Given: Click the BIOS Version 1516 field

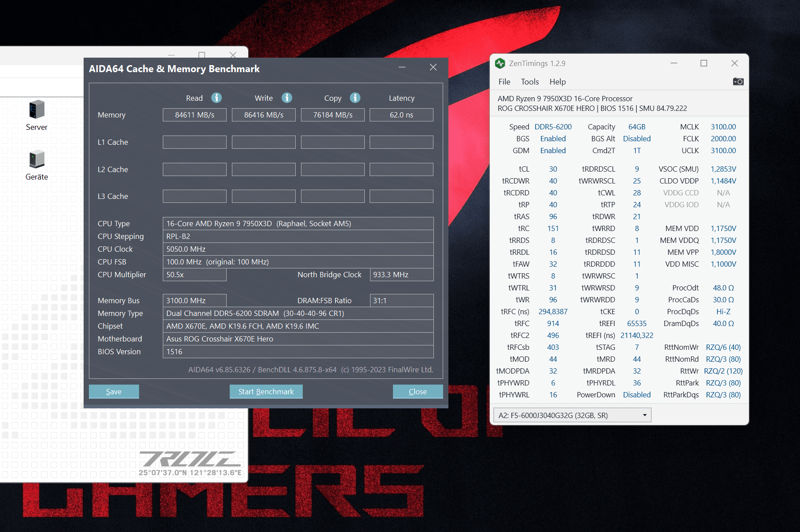Looking at the screenshot, I should [x=298, y=352].
